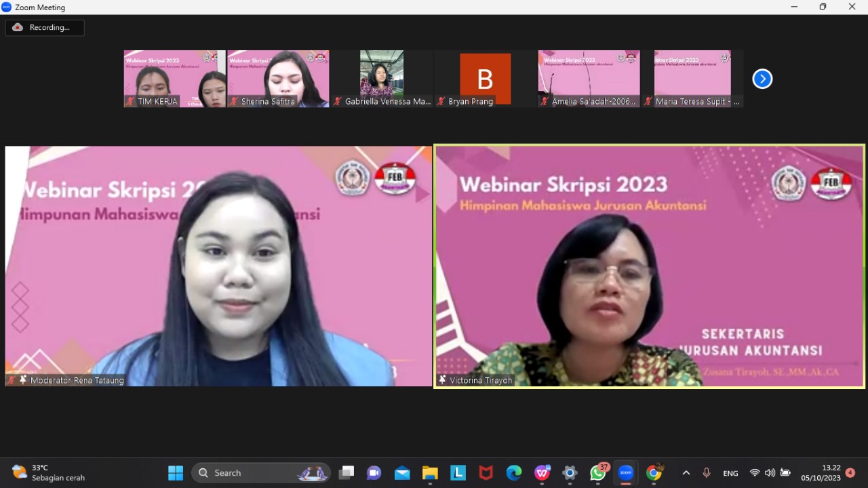Open Microsoft Edge from the taskbar
Image resolution: width=868 pixels, height=488 pixels.
(x=514, y=473)
